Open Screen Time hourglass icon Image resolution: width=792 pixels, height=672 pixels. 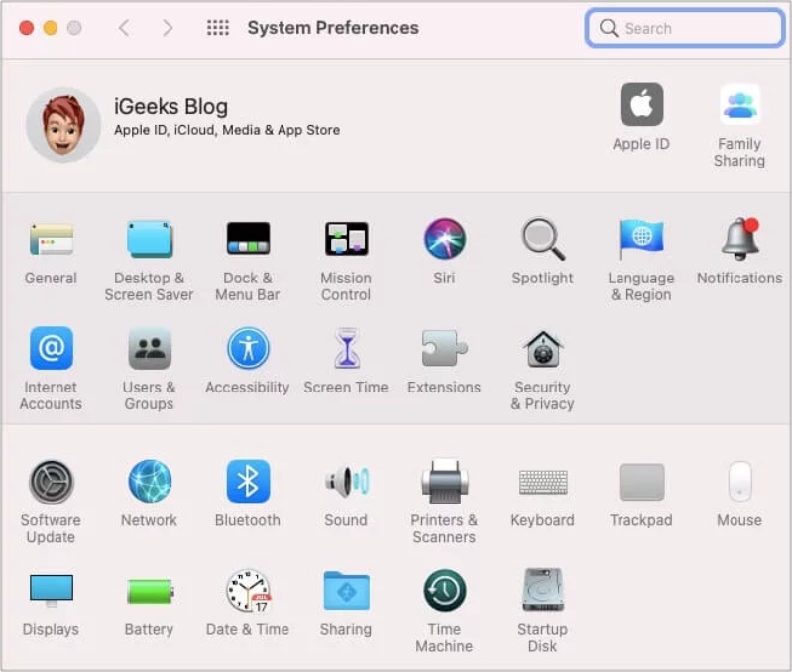(x=346, y=349)
